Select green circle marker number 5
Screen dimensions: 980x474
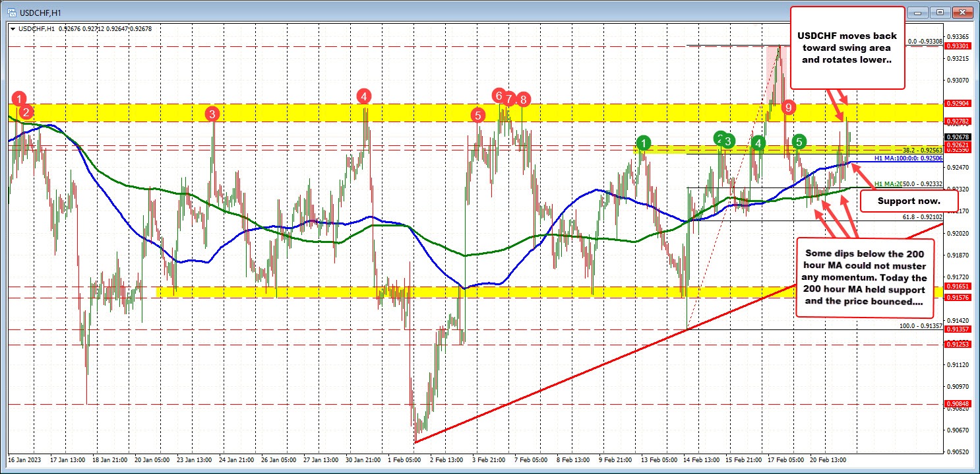pyautogui.click(x=799, y=141)
